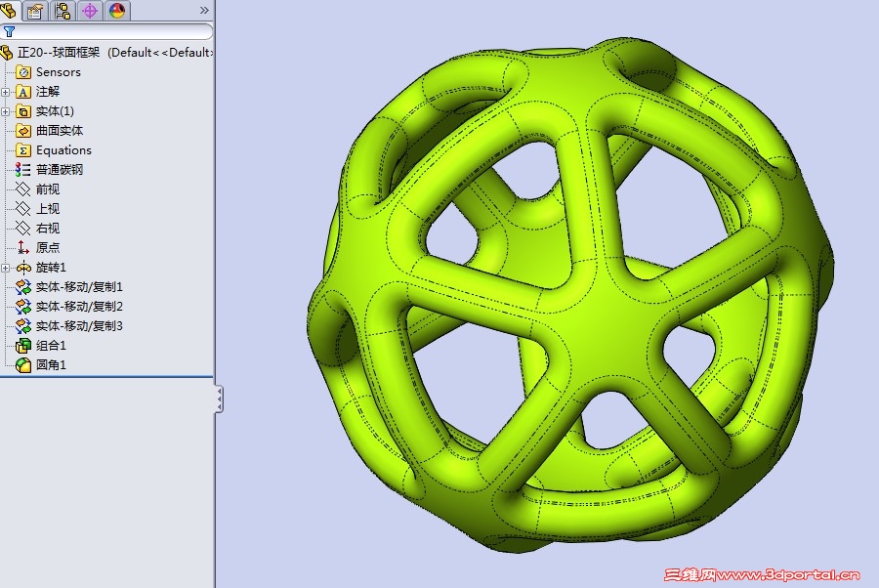Select the 旋转1 feature label
Screen dimensions: 879x588
pyautogui.click(x=51, y=268)
